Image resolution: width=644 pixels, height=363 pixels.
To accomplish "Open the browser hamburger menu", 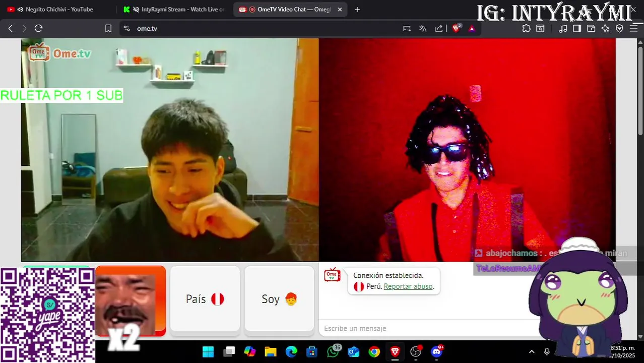I will point(633,28).
